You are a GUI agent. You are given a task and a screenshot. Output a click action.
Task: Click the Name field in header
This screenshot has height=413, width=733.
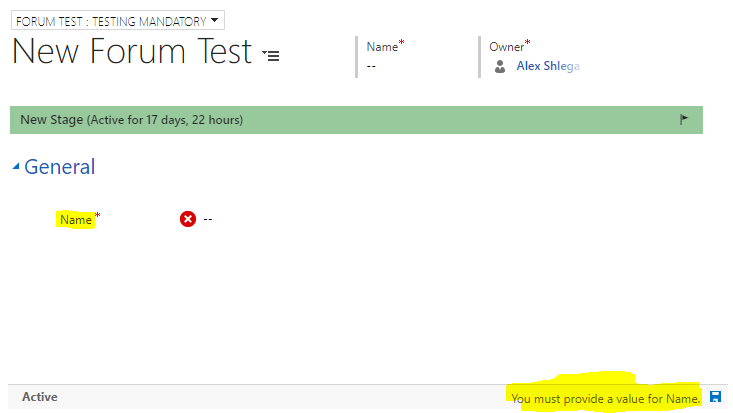371,66
